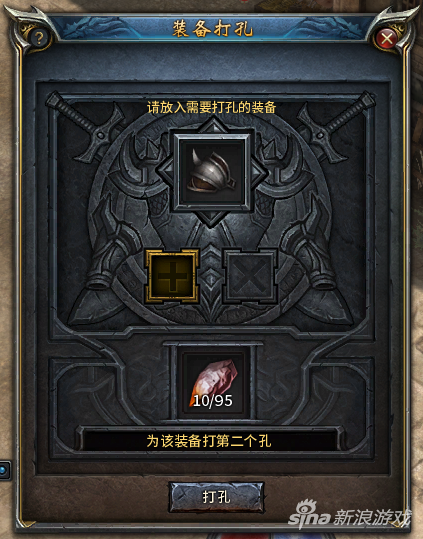Click the diamond ornament between the socket slots
The width and height of the screenshot is (423, 539).
coord(211,275)
